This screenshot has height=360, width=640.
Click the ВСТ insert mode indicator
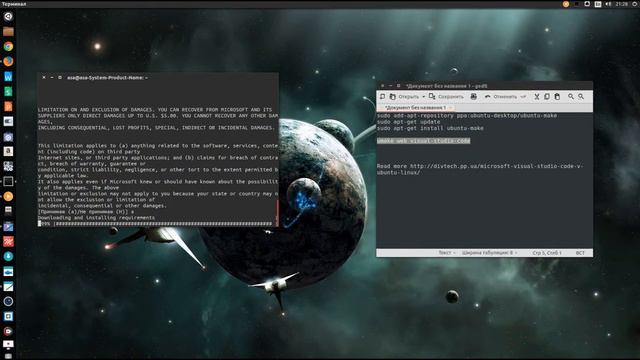coord(580,253)
